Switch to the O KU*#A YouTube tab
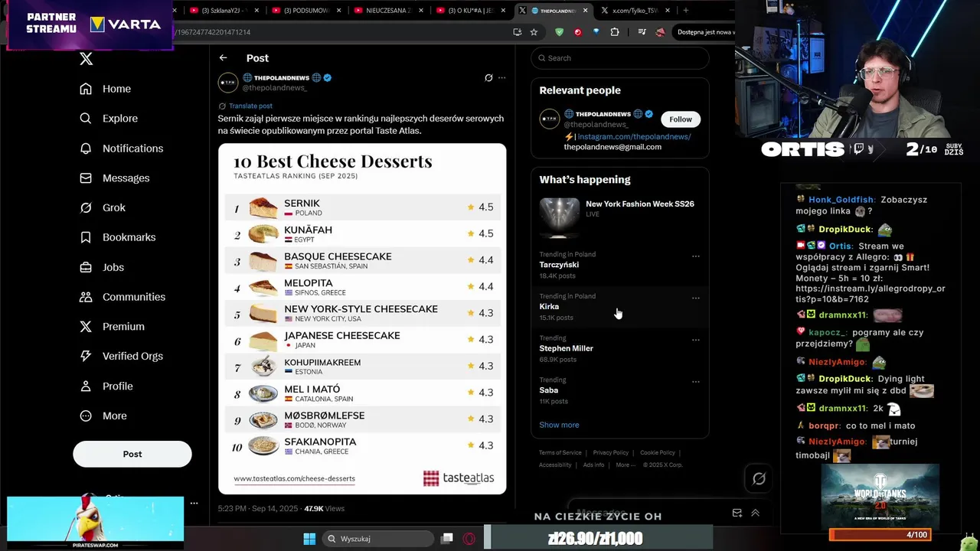The width and height of the screenshot is (980, 551). click(x=470, y=11)
